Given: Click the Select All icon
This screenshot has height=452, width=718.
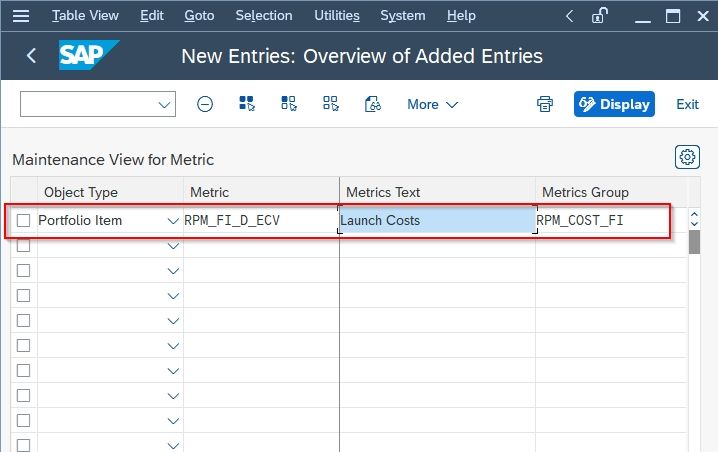Looking at the screenshot, I should 247,104.
